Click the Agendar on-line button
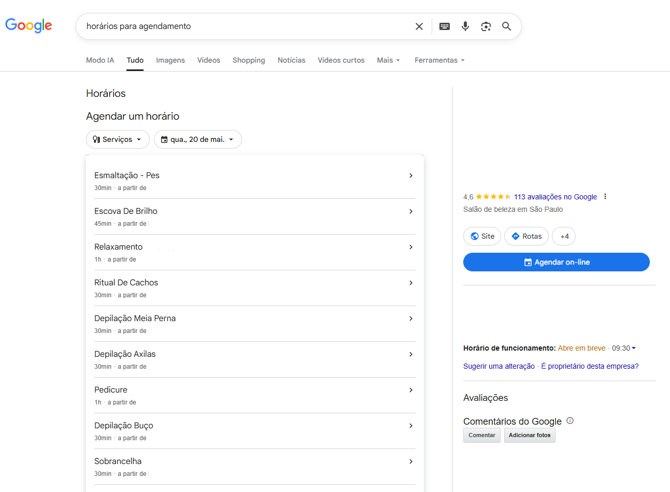Image resolution: width=670 pixels, height=492 pixels. point(556,262)
